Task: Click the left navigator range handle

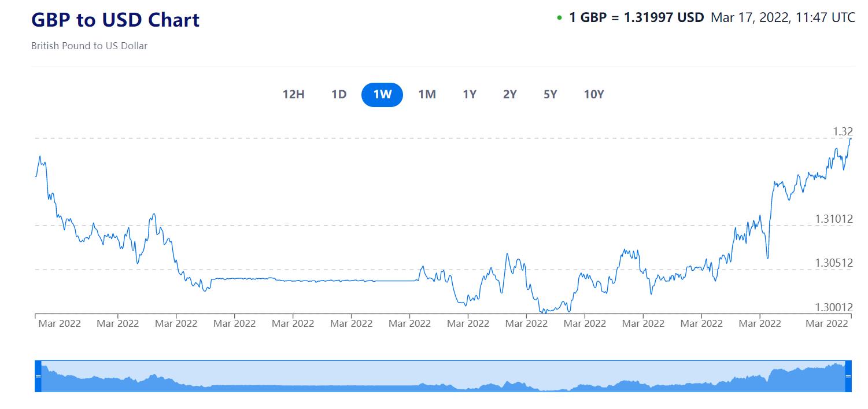Action: 38,376
